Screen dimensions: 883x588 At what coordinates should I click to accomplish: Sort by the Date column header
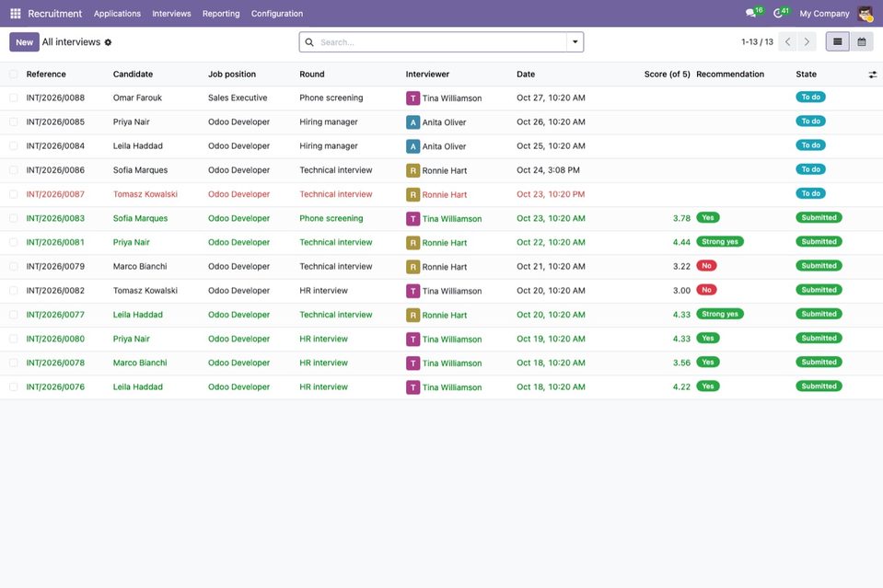point(526,75)
